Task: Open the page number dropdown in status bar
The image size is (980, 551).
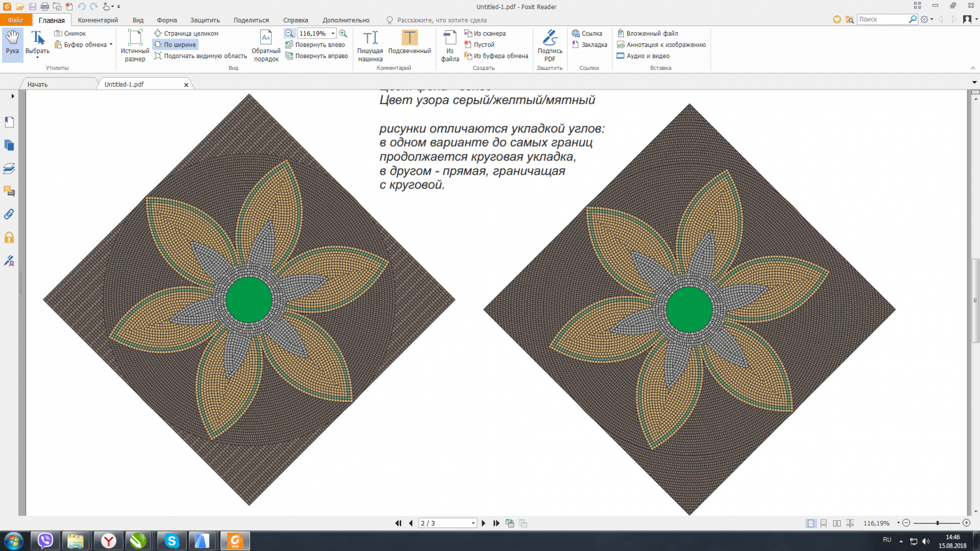Action: [x=473, y=524]
